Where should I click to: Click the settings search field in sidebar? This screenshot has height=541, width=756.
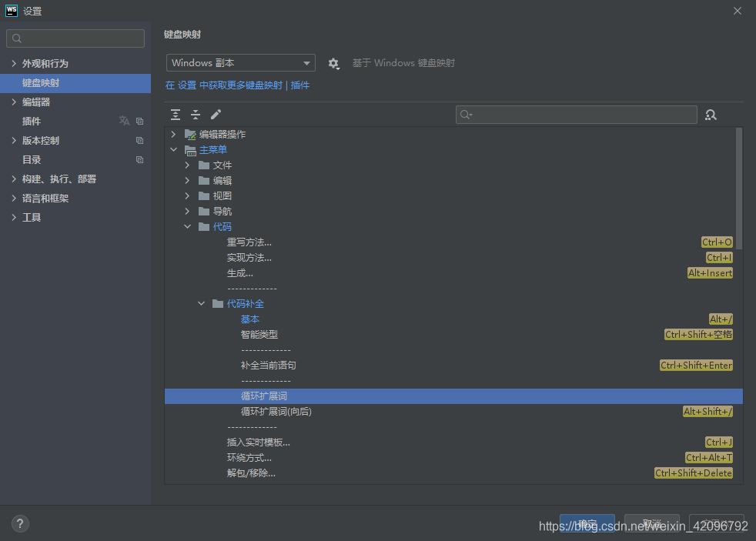point(75,38)
